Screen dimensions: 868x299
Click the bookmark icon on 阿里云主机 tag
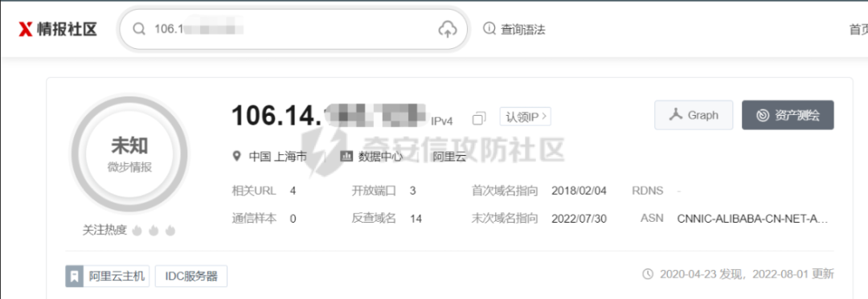pos(74,276)
